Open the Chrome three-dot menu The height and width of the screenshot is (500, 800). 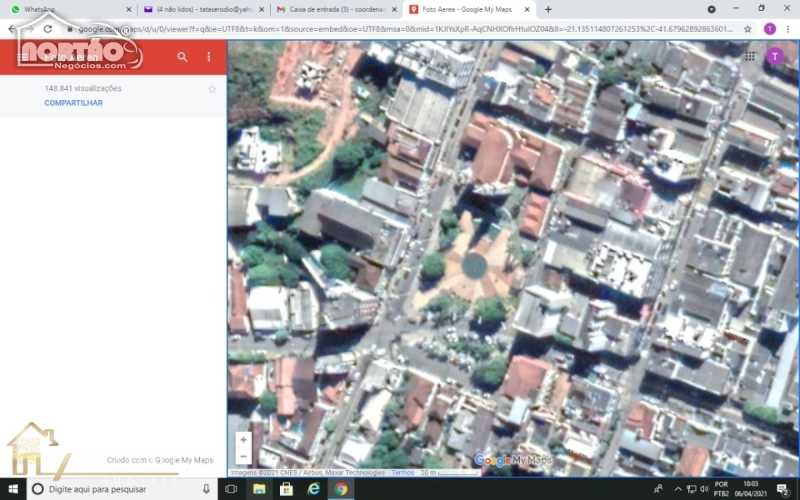(x=789, y=29)
